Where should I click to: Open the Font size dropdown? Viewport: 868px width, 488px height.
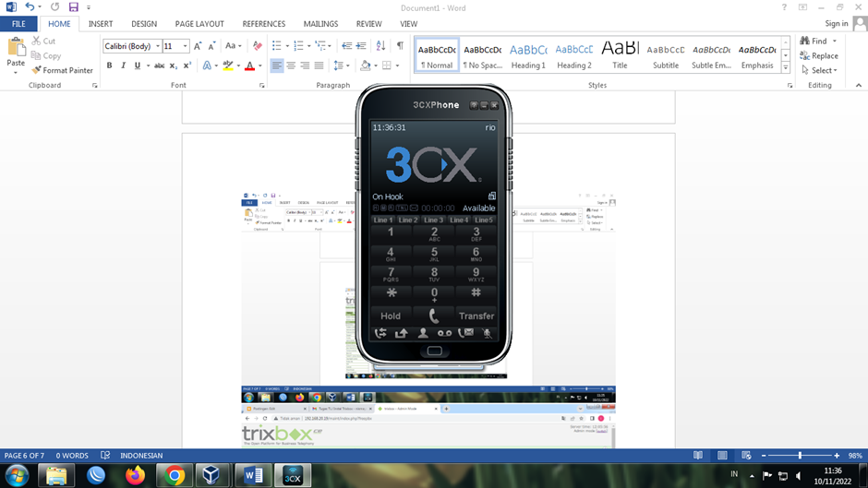[186, 46]
